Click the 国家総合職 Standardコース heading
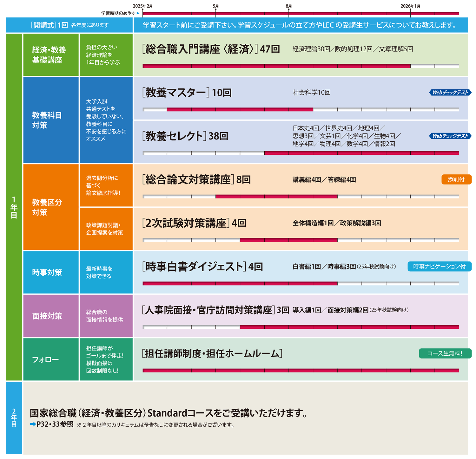 click(x=168, y=413)
